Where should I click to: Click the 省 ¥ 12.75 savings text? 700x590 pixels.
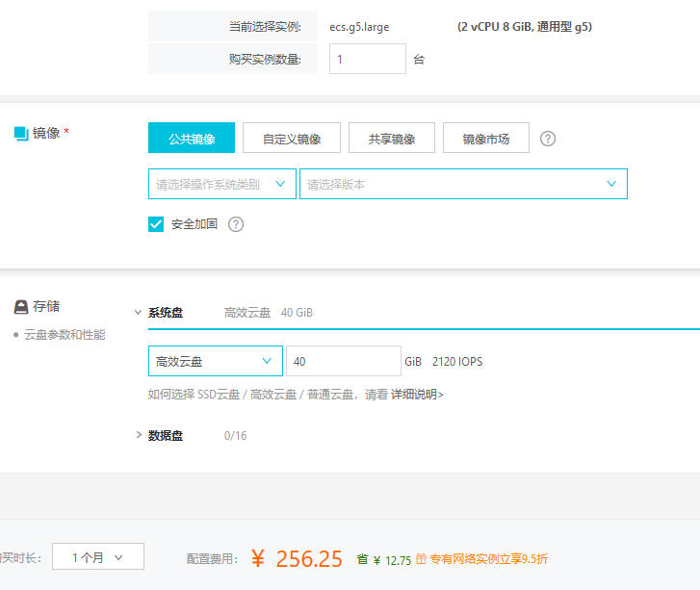(x=384, y=559)
